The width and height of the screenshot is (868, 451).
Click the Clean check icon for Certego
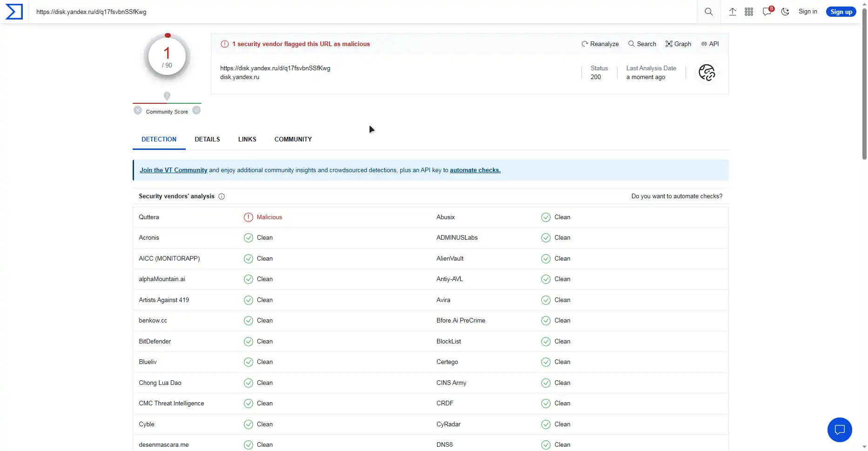click(x=546, y=362)
